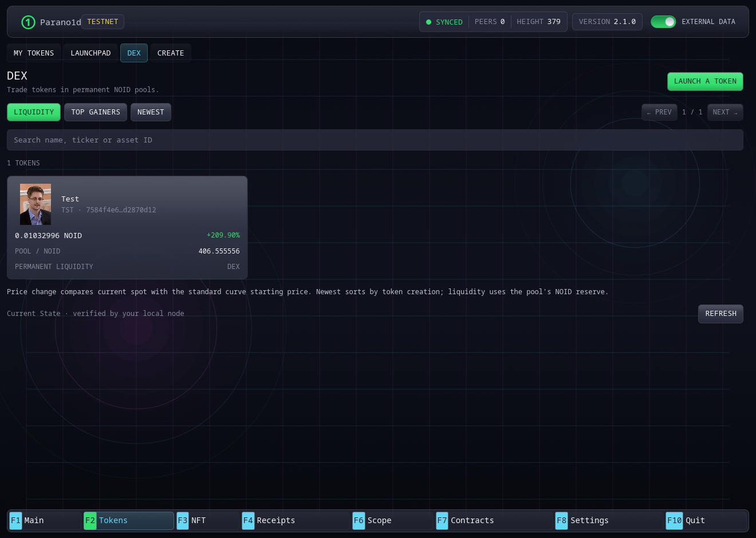Click the SYNCED status indicator
The width and height of the screenshot is (756, 538).
click(444, 22)
